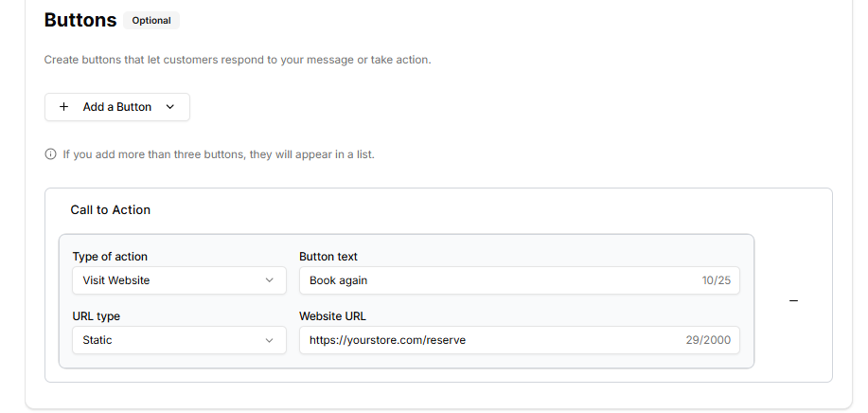Viewport: 868px width, 413px height.
Task: Click the Button text field containing Book again
Action: coord(492,280)
